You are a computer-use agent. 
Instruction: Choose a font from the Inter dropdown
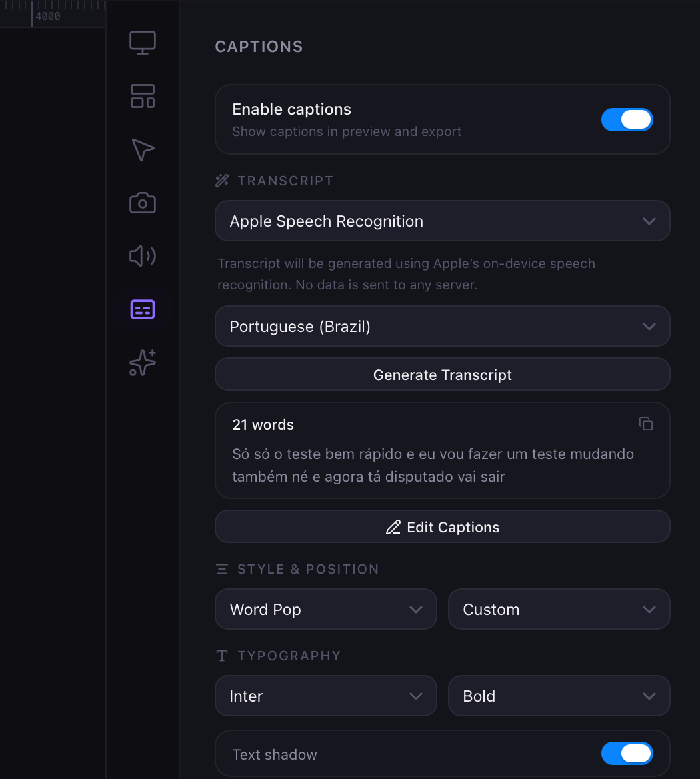click(325, 696)
